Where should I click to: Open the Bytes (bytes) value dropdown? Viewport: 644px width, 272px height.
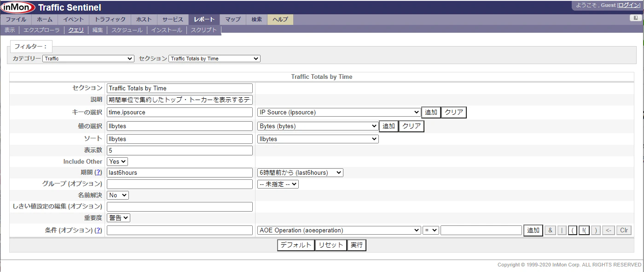318,126
